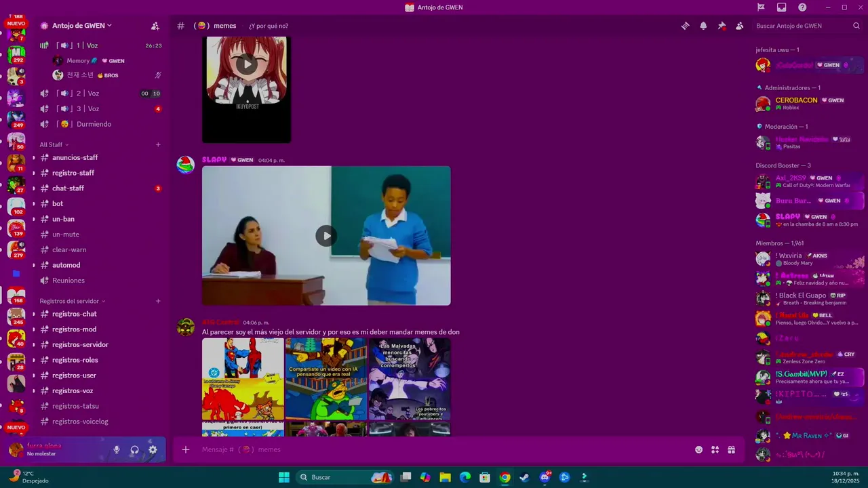
Task: Open the apps icon in message box
Action: coord(715,449)
